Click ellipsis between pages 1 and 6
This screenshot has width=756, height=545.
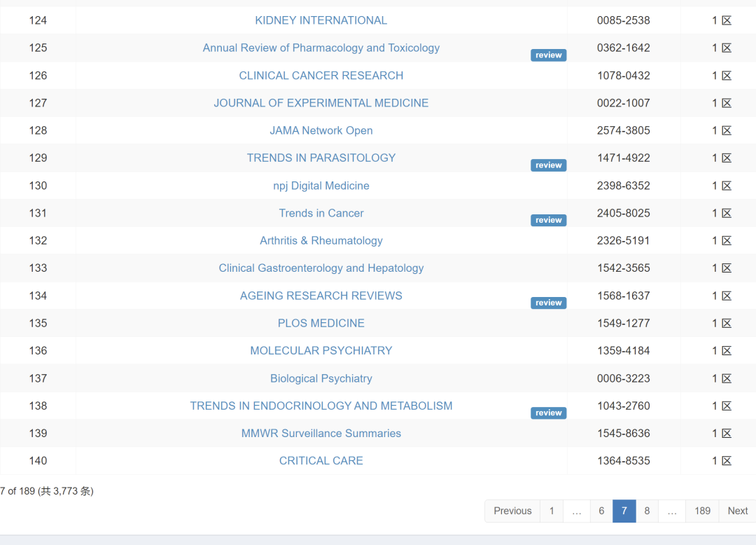pos(577,511)
